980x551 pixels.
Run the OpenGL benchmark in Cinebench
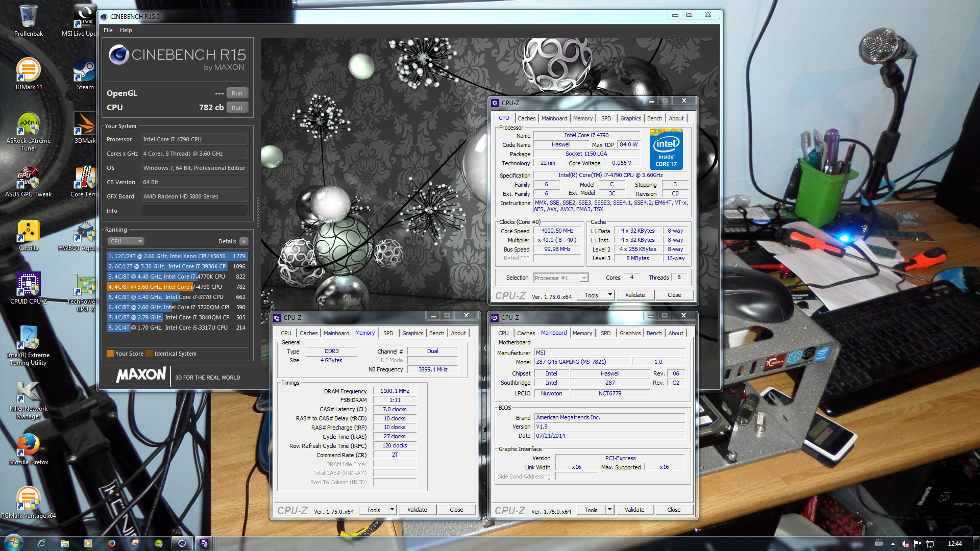[x=237, y=93]
